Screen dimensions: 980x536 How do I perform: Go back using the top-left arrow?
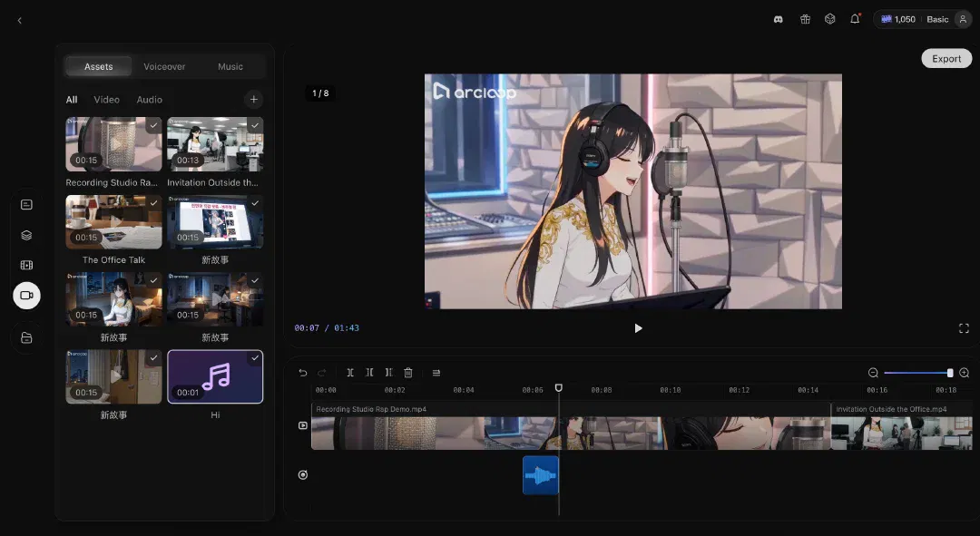pyautogui.click(x=19, y=21)
